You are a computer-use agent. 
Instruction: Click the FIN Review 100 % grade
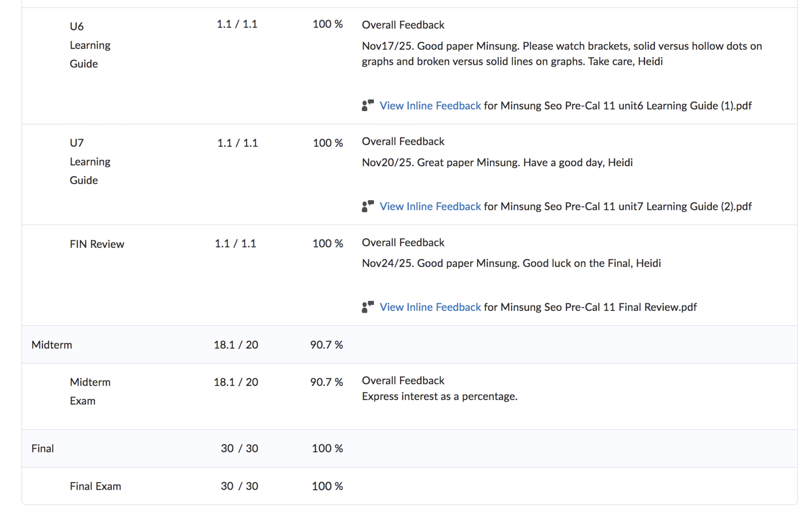click(x=327, y=243)
